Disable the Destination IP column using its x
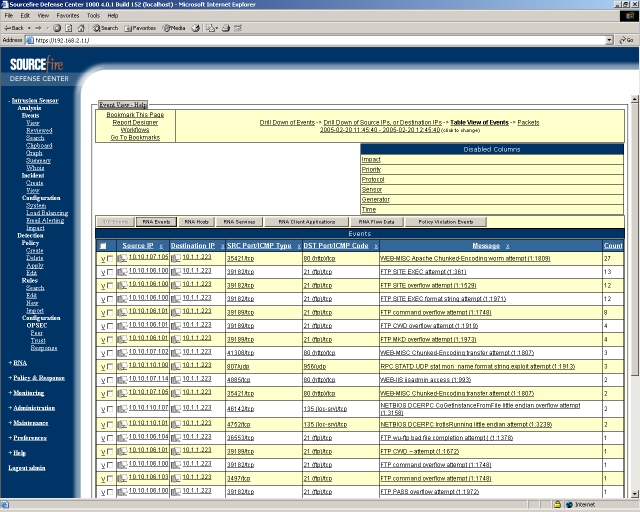The image size is (640, 512). (x=222, y=246)
